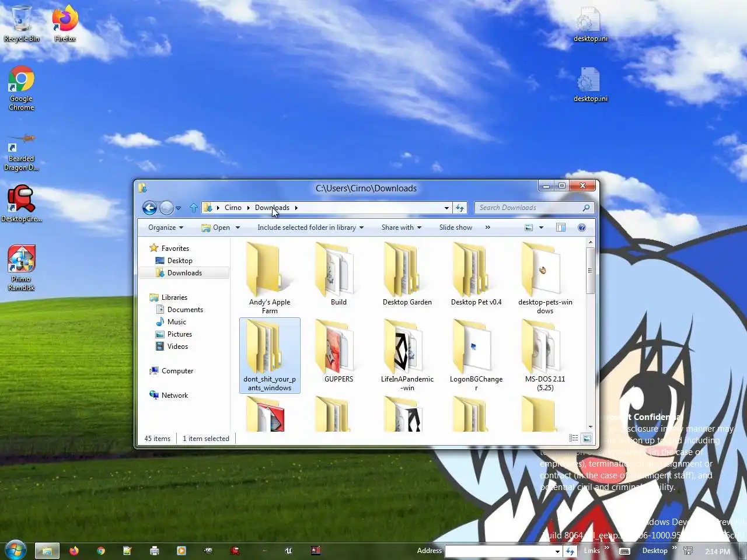Expand the arrow after the Downloads breadcrumb
This screenshot has height=560, width=747.
tap(296, 208)
